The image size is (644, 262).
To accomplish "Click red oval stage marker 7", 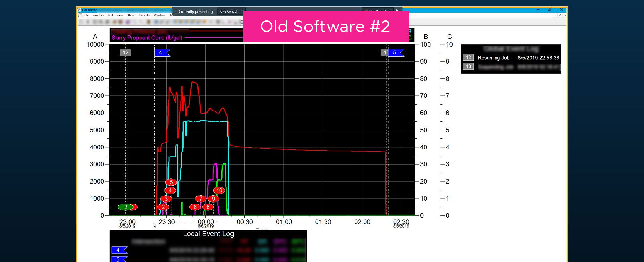I will (x=201, y=199).
